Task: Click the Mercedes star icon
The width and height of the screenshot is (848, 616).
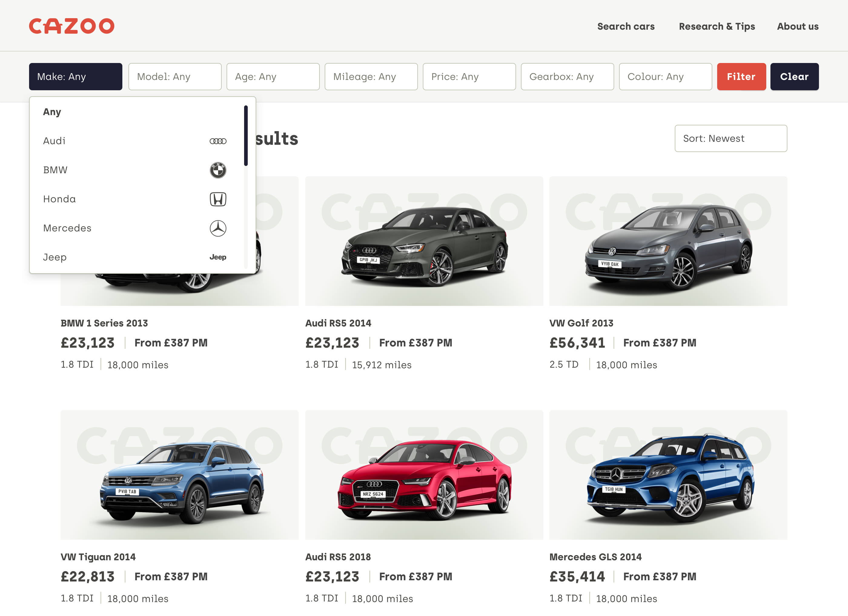Action: coord(218,228)
